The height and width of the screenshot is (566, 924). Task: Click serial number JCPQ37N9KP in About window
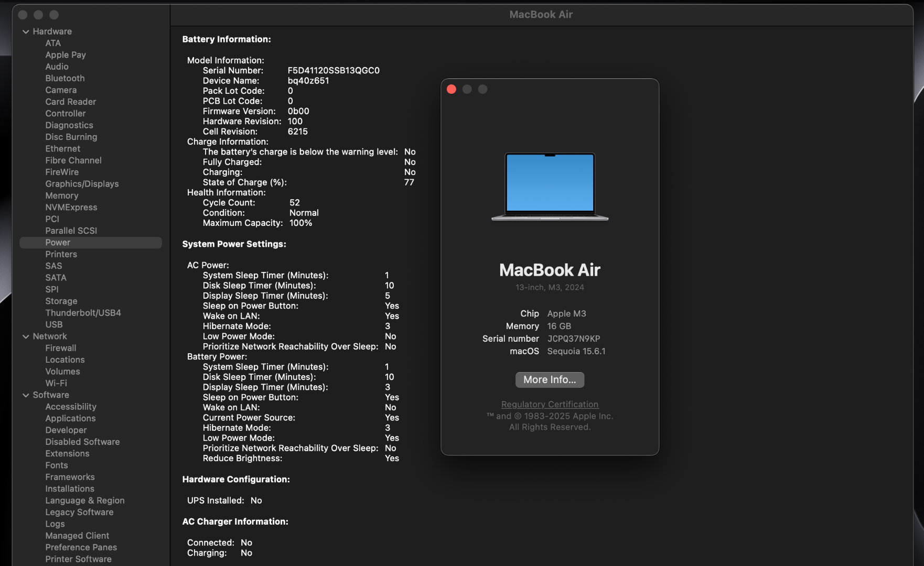click(574, 339)
